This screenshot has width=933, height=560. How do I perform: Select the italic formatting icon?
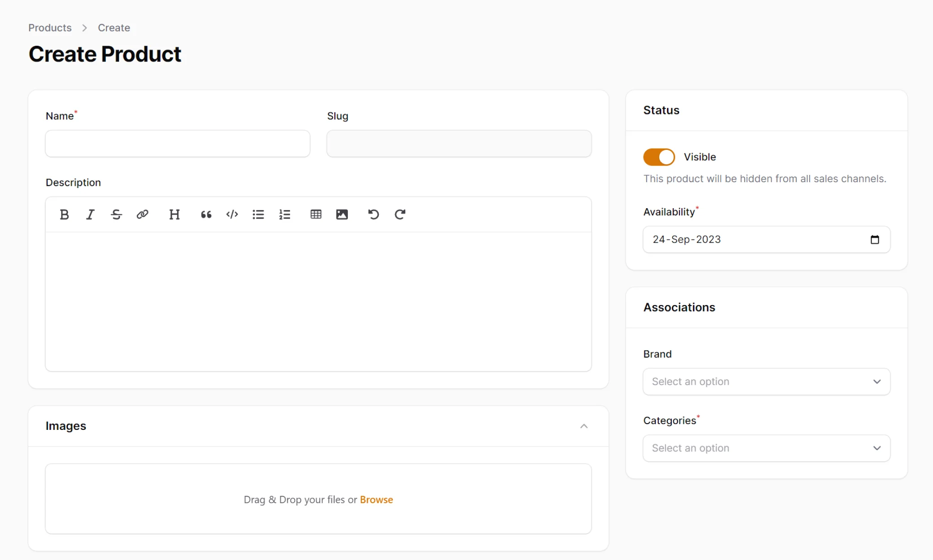pyautogui.click(x=90, y=214)
